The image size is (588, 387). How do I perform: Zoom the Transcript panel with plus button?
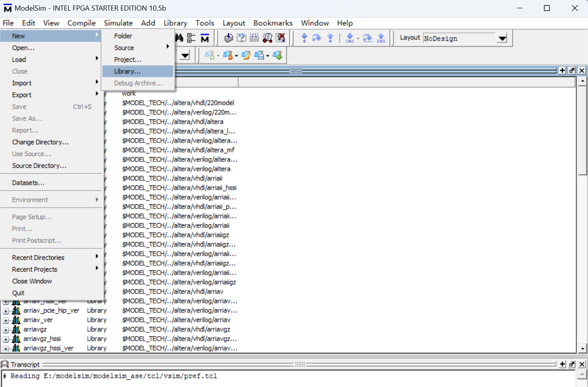tap(562, 364)
